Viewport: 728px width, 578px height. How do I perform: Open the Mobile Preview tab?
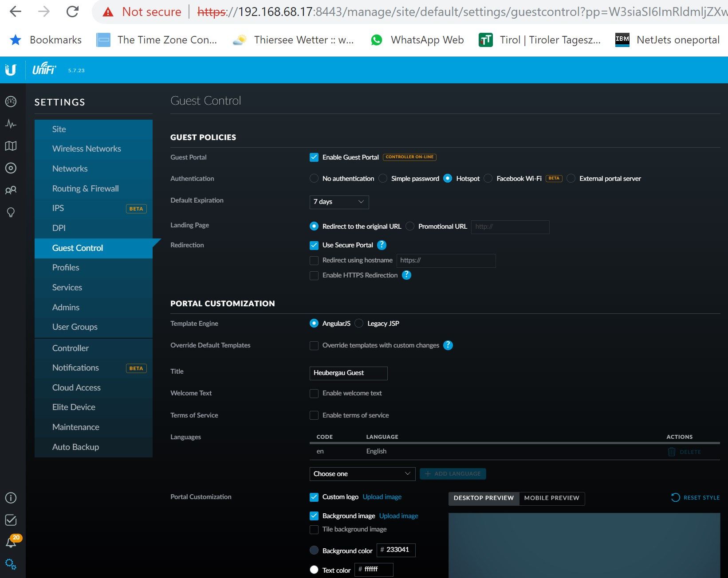(551, 498)
